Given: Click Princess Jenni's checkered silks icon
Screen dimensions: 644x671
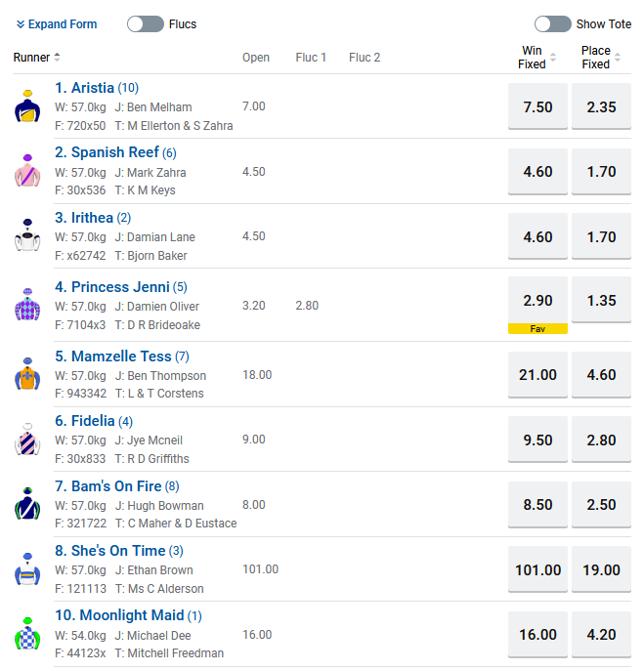Looking at the screenshot, I should point(26,304).
